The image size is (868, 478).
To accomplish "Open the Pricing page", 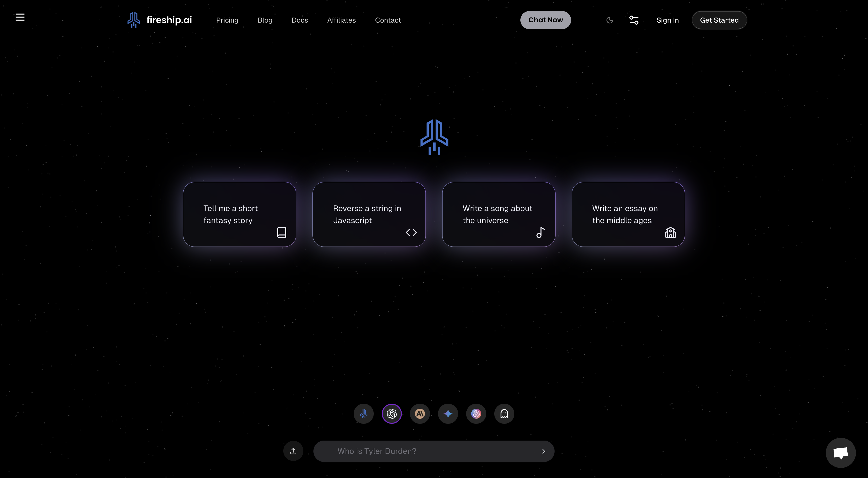I will point(227,20).
